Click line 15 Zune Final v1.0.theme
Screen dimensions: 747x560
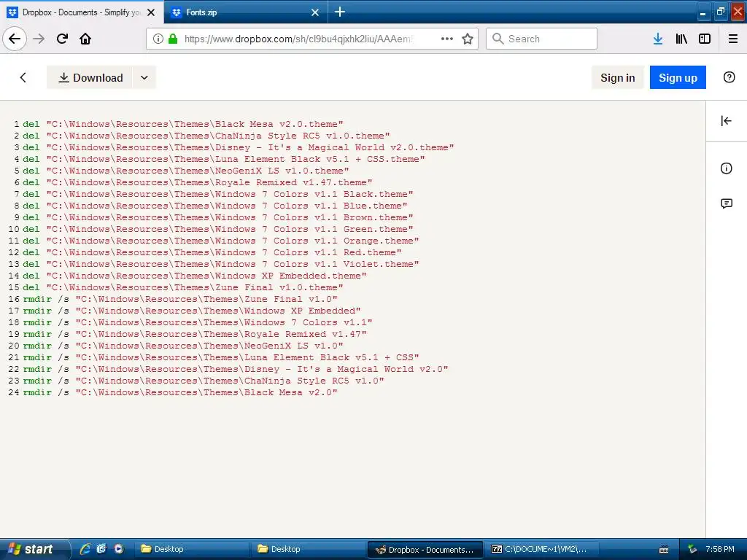pos(183,287)
